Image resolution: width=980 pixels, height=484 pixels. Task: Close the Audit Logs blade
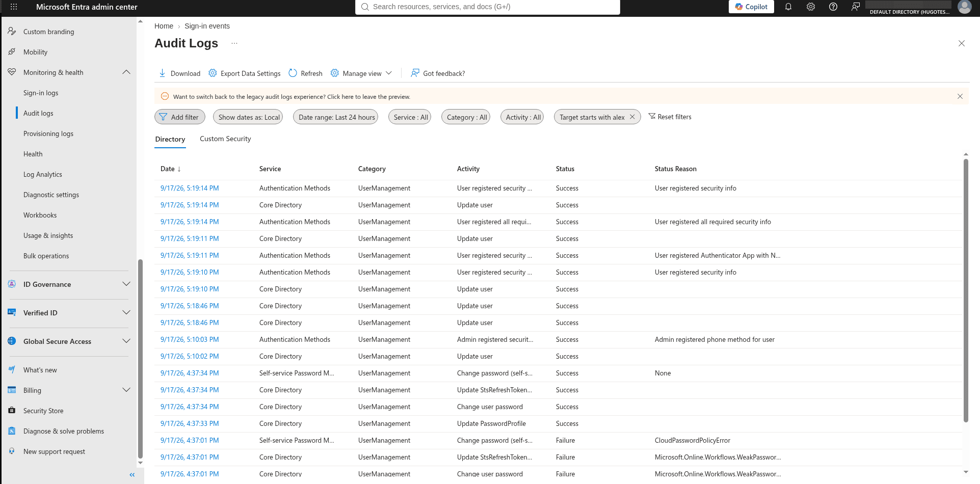[961, 43]
